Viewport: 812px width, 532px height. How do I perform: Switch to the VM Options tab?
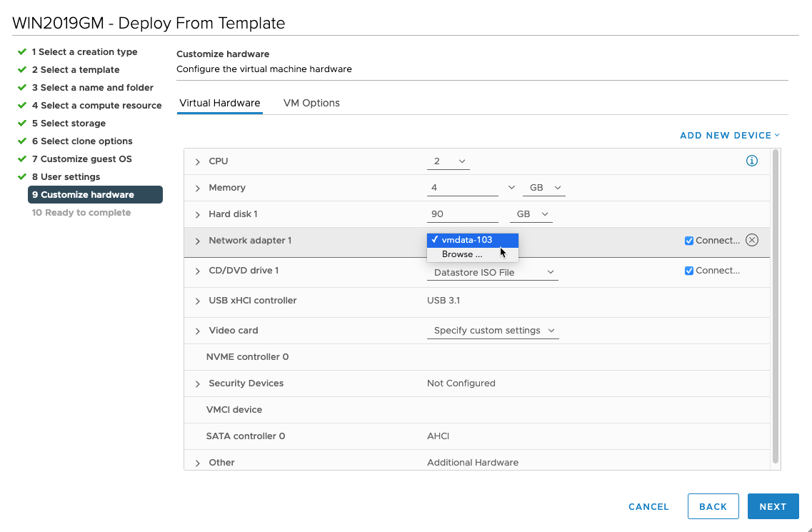[311, 103]
